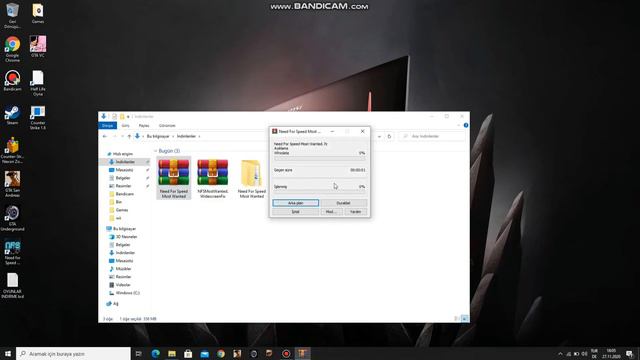Click the Arka plan button in WinRAR dialog
Image resolution: width=640 pixels, height=360 pixels.
(296, 203)
